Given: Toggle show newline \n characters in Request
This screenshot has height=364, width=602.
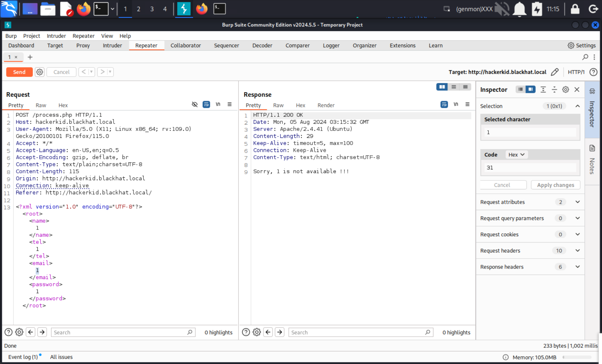Looking at the screenshot, I should click(x=218, y=104).
